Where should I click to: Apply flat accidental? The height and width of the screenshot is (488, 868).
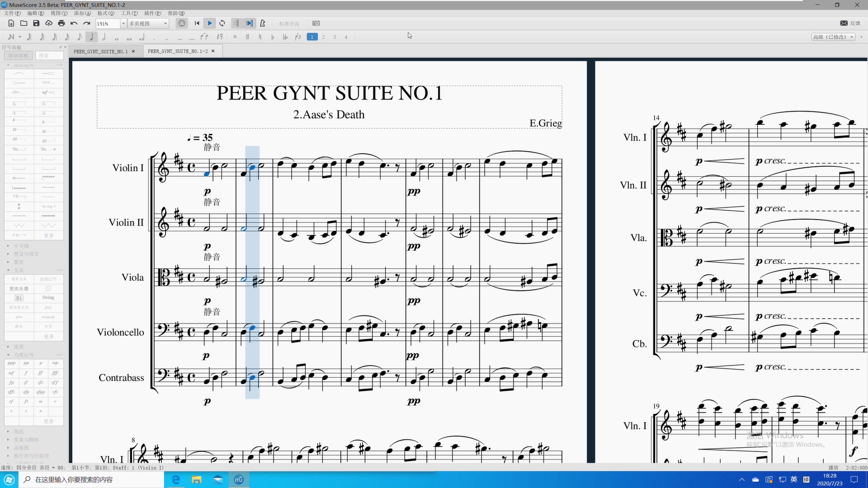pyautogui.click(x=273, y=37)
